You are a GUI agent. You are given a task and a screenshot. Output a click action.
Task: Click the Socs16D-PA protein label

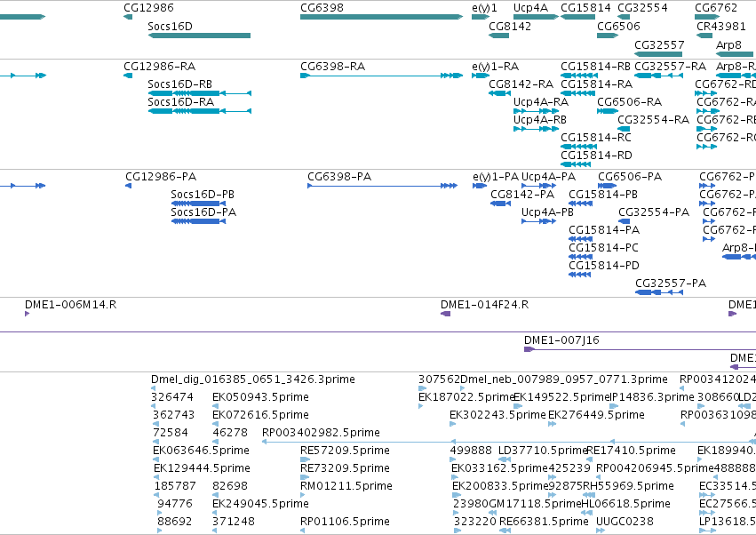coord(203,212)
